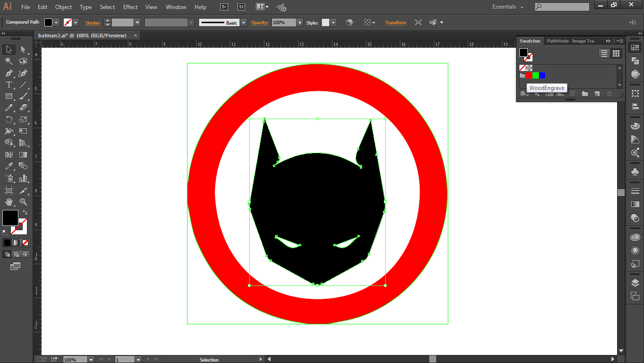Set paint type to Color
This screenshot has width=644, height=363.
[x=7, y=242]
